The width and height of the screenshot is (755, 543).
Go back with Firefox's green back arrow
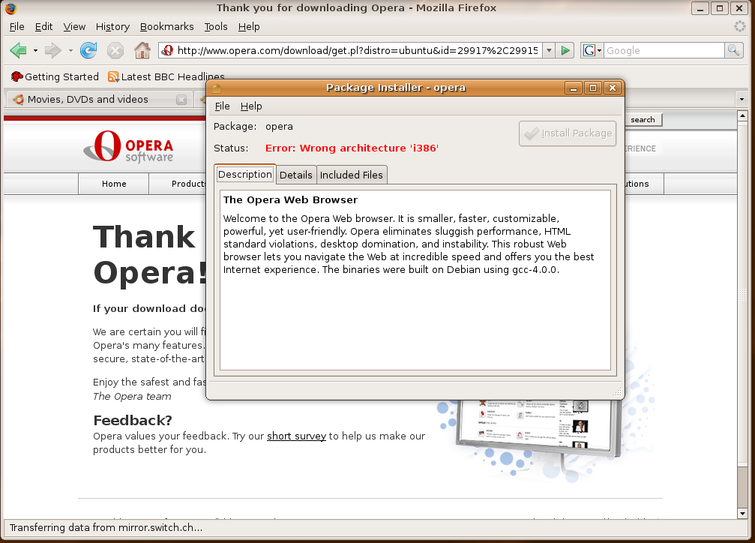18,50
